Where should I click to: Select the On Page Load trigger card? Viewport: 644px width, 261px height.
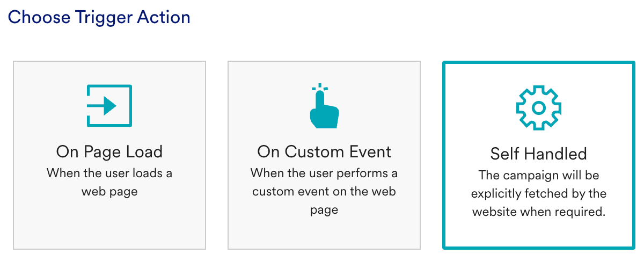[109, 155]
